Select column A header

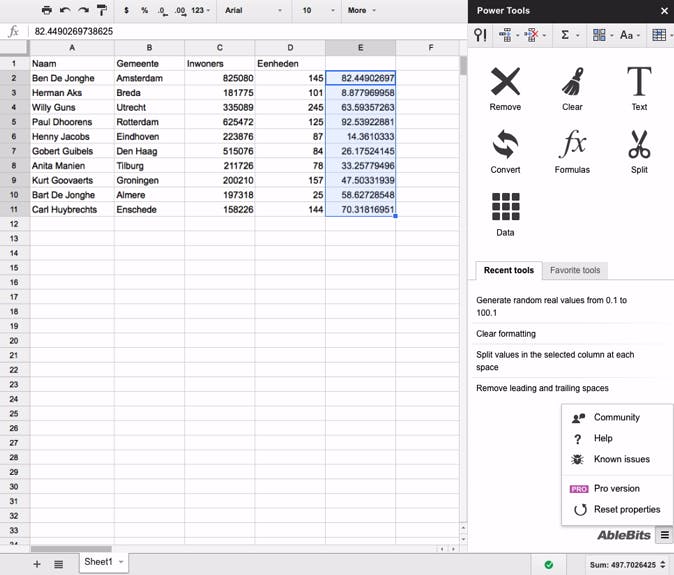72,47
